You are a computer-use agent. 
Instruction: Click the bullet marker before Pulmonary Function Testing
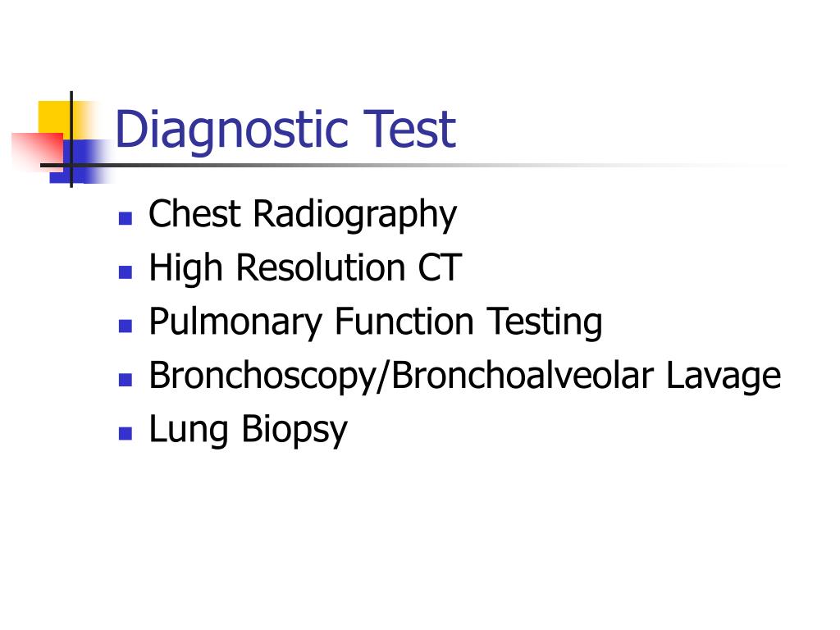pyautogui.click(x=126, y=326)
